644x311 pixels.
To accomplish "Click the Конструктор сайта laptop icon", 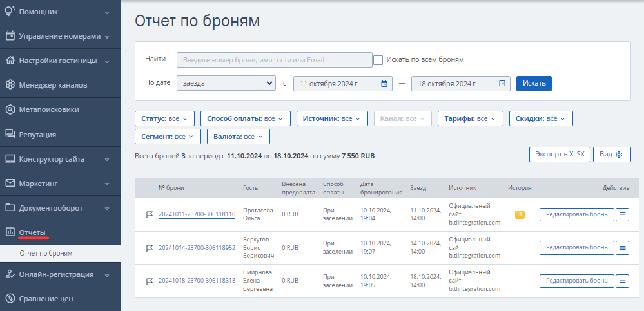I will click(10, 159).
